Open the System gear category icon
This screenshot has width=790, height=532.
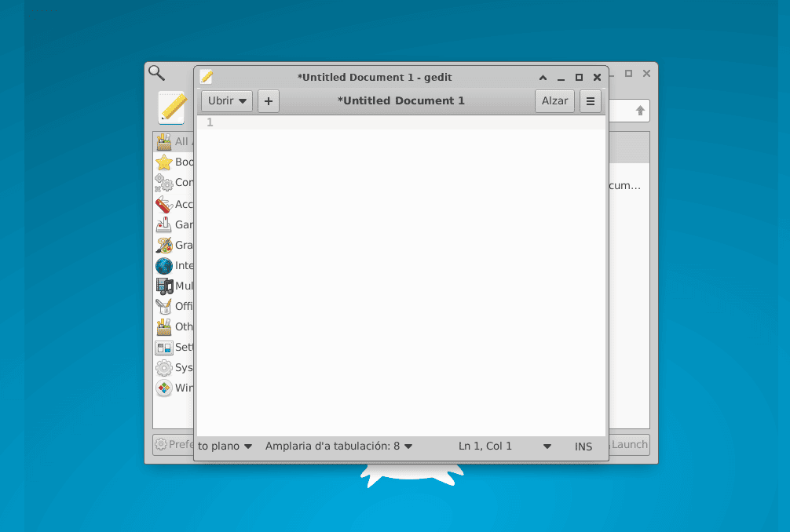[163, 367]
